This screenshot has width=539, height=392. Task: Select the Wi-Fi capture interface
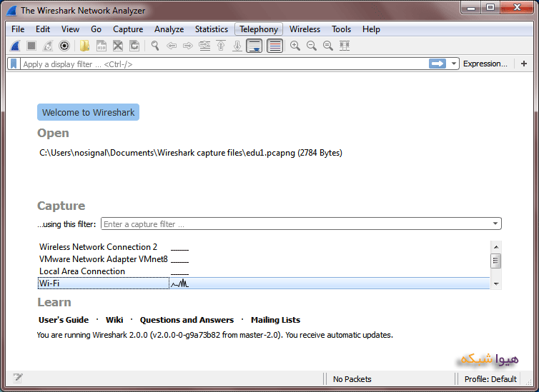[103, 283]
